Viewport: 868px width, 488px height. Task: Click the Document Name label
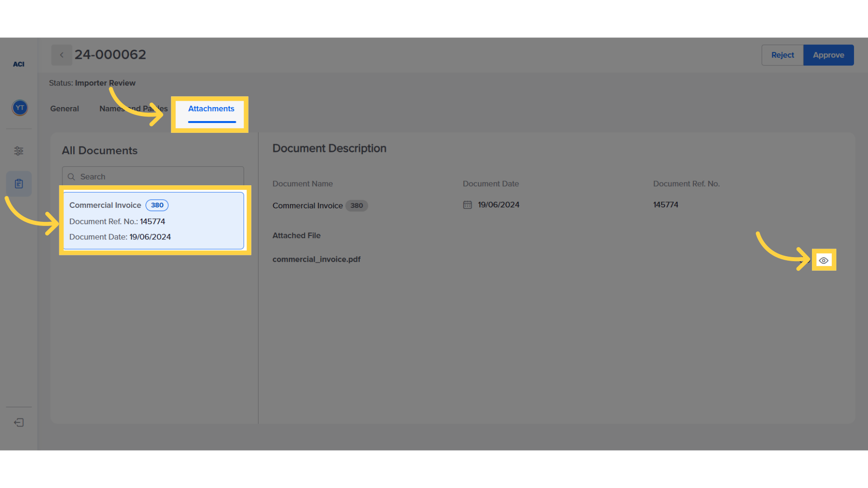click(x=302, y=184)
